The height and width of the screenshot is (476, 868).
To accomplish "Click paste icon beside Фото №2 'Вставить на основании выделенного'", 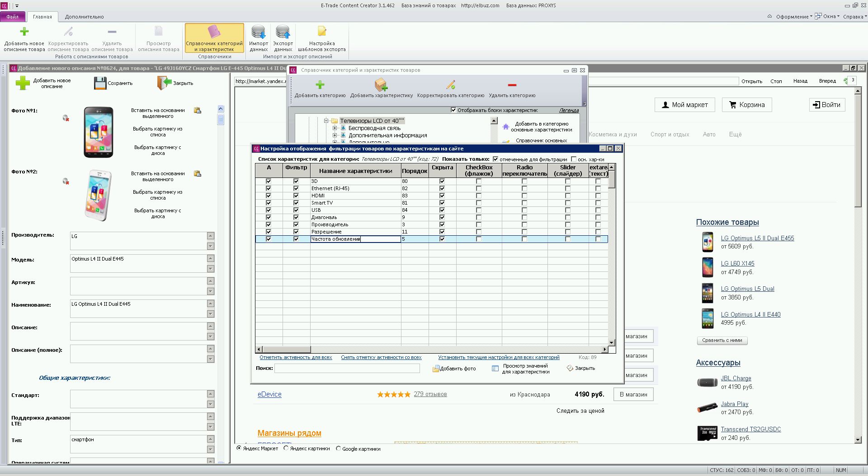I will click(x=198, y=173).
